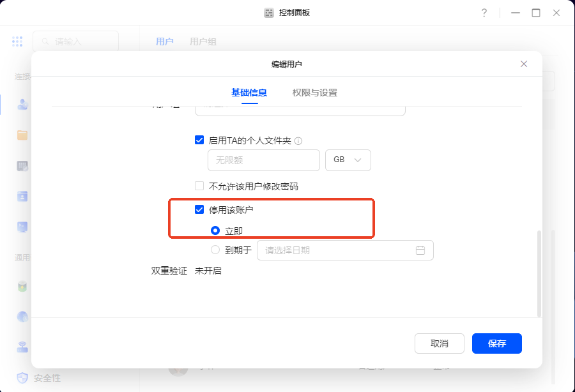Switch to 权限与设置 tab
This screenshot has width=575, height=392.
[314, 93]
